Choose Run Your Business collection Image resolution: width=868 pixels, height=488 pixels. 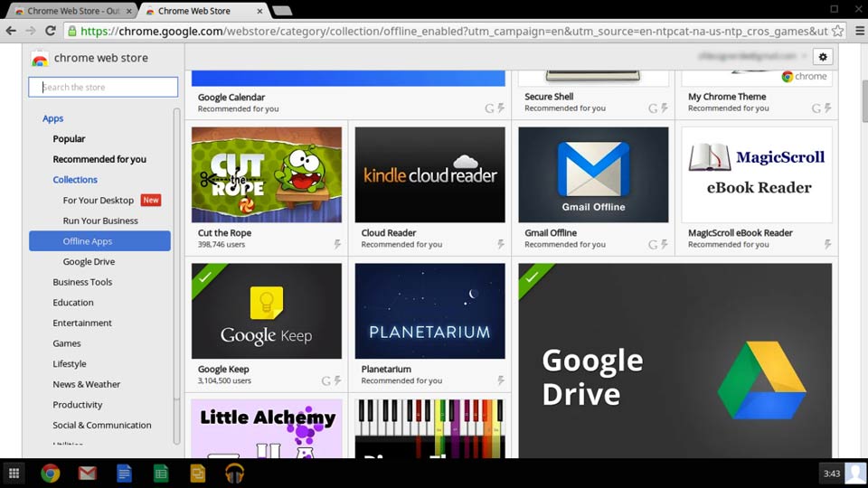coord(100,221)
